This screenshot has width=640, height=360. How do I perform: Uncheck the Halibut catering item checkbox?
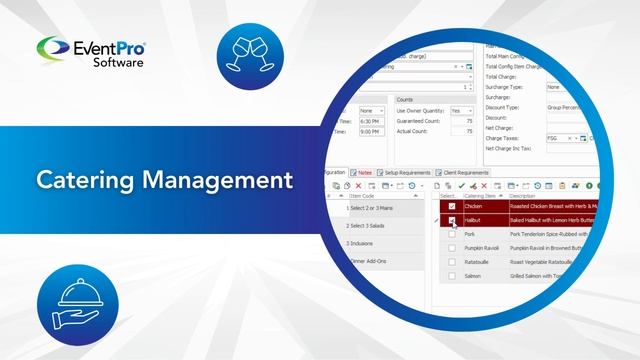[452, 220]
